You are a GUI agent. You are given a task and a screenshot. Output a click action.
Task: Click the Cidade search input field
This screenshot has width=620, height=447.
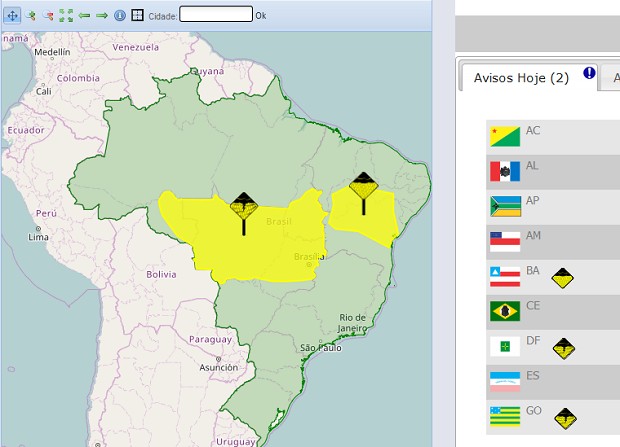click(215, 15)
